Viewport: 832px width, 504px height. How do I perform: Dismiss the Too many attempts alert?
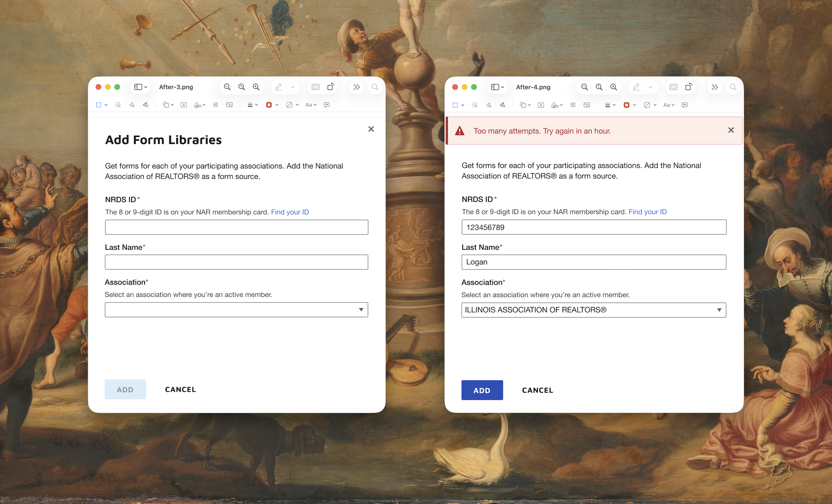point(731,130)
